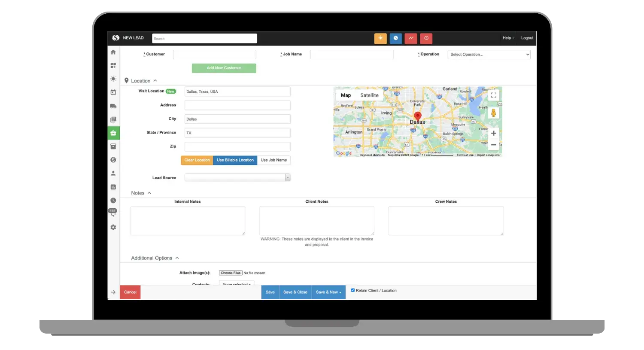Click the orange sun icon in top toolbar
The image size is (644, 350).
[x=380, y=38]
